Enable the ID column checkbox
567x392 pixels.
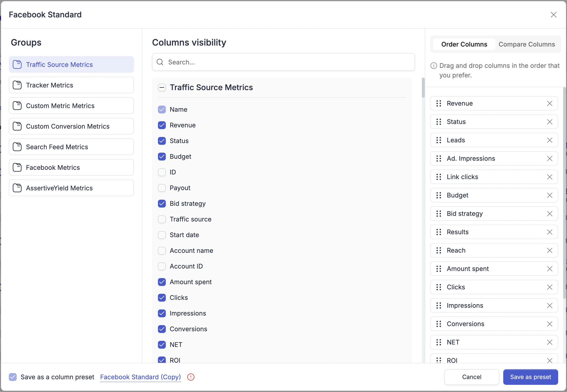pos(162,172)
